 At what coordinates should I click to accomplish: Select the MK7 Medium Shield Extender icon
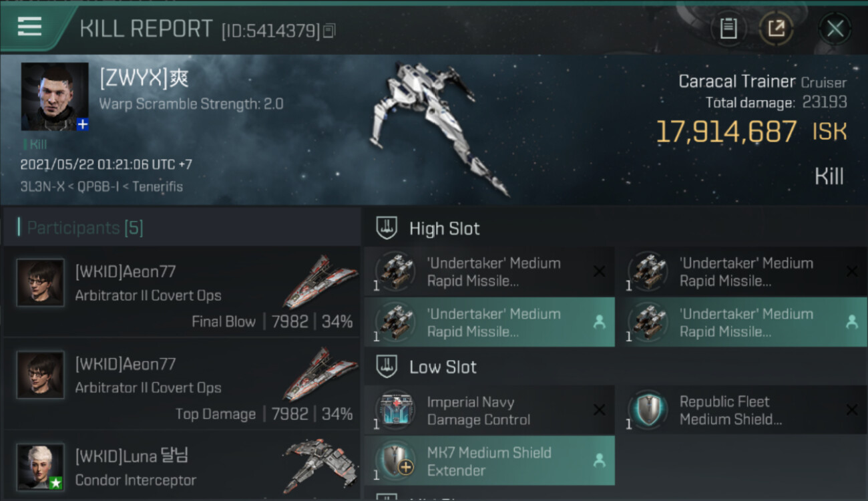(x=395, y=462)
